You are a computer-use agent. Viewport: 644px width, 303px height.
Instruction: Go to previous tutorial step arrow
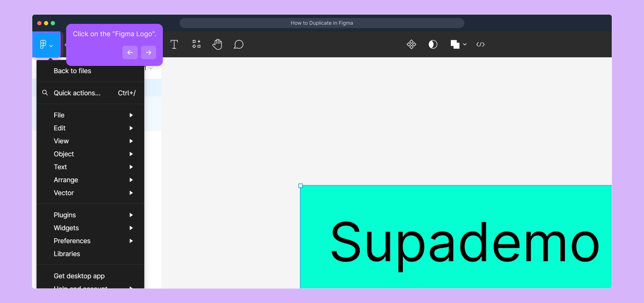tap(130, 52)
